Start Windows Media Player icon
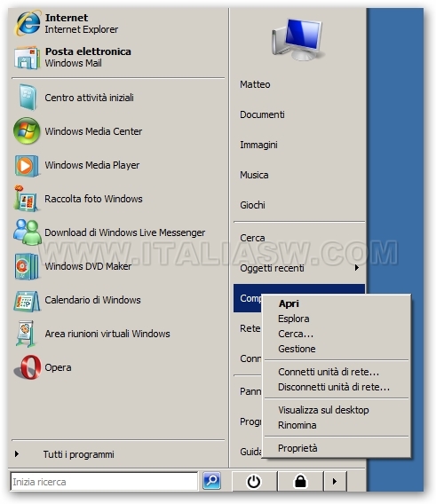Screen dimensions: 436x504 [x=27, y=166]
